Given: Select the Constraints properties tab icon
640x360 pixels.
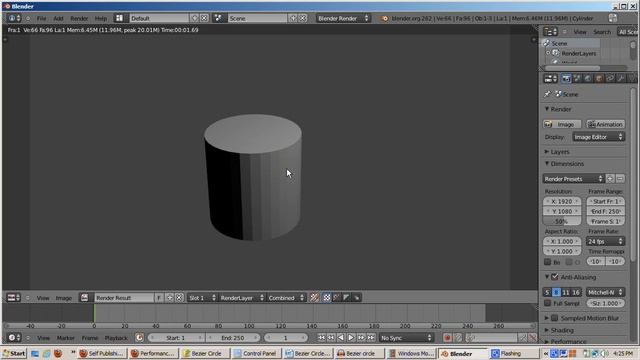Looking at the screenshot, I should pyautogui.click(x=610, y=78).
